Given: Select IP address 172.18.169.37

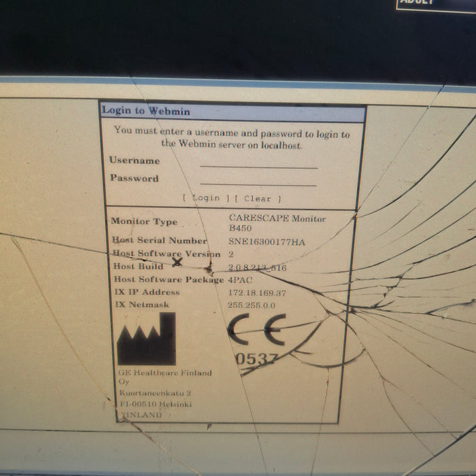Looking at the screenshot, I should (x=256, y=292).
